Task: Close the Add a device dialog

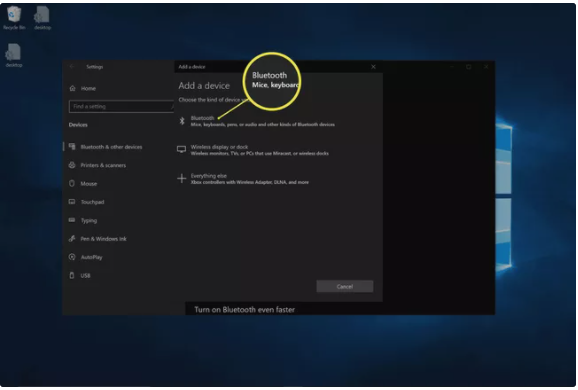Action: coord(373,67)
